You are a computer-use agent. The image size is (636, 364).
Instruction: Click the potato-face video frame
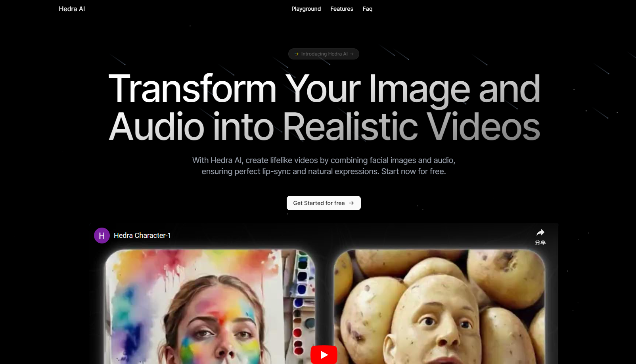pos(439,305)
